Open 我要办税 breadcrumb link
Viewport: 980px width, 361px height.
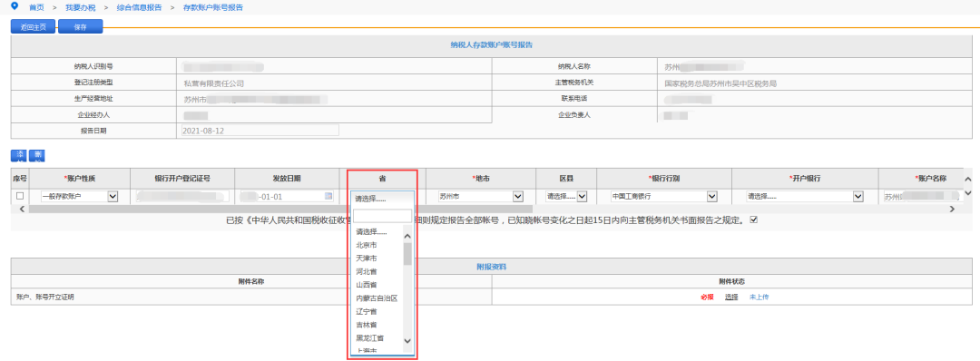click(x=80, y=7)
